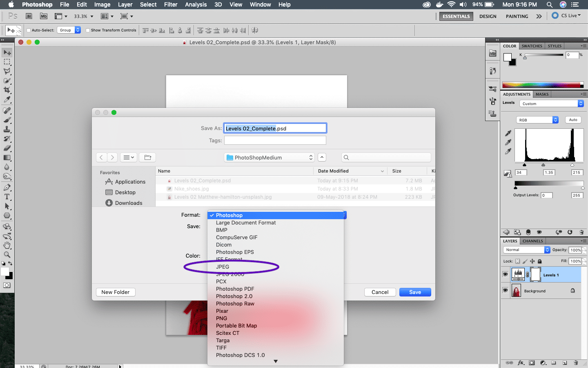Switch to the Swatches tab
This screenshot has height=368, width=588.
(532, 46)
